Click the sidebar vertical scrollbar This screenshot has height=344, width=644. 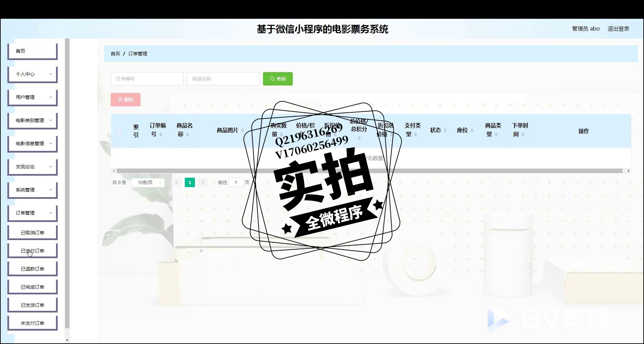(67, 183)
